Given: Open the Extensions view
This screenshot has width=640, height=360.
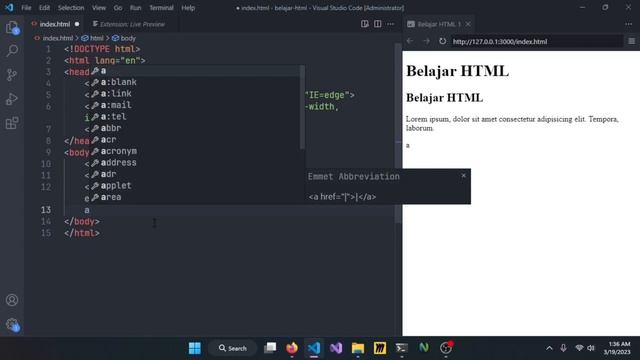Looking at the screenshot, I should pyautogui.click(x=12, y=123).
